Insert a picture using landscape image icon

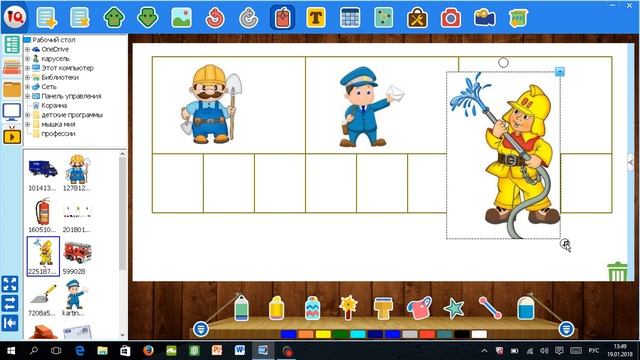click(x=182, y=18)
